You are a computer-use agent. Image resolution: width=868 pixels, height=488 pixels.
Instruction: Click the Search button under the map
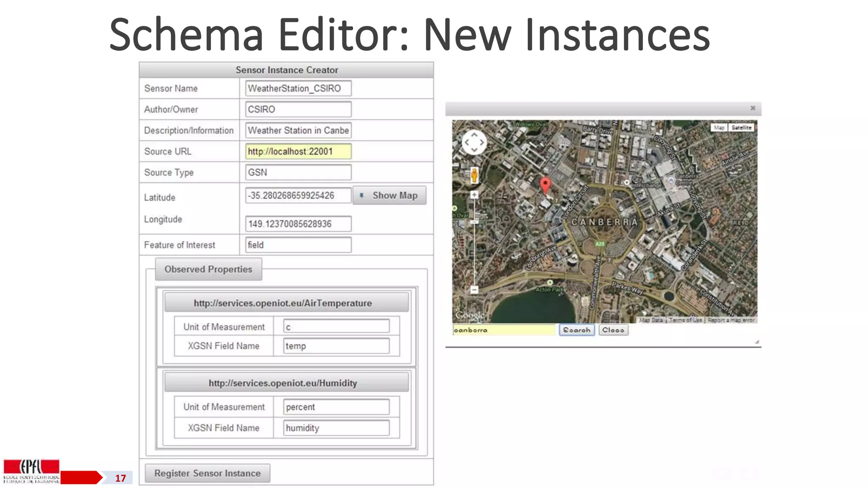click(x=577, y=330)
